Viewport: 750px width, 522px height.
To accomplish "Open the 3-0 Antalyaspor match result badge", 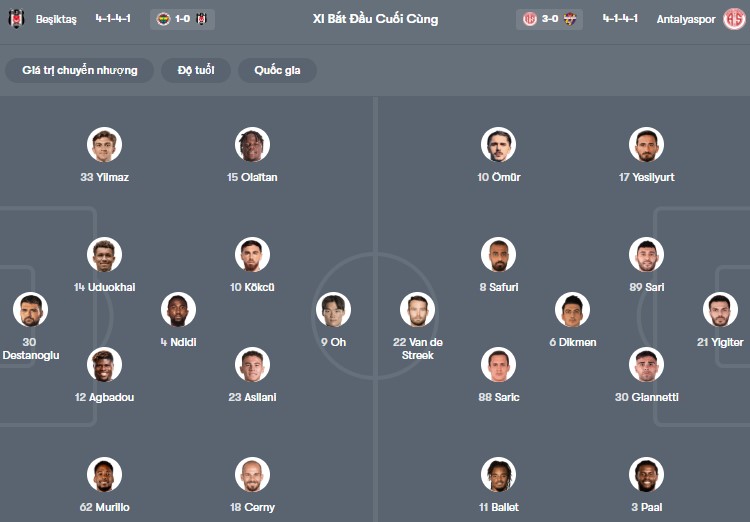I will 549,19.
